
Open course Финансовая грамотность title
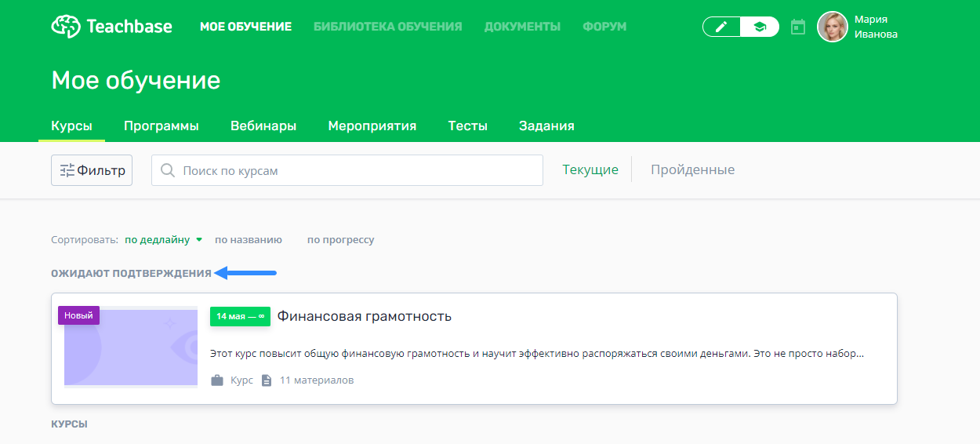365,316
